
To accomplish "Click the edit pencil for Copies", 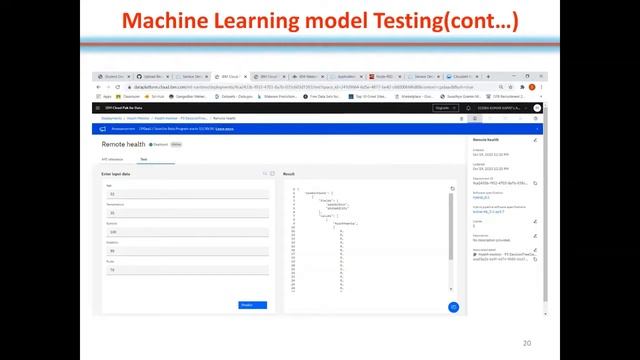I will coord(535,222).
